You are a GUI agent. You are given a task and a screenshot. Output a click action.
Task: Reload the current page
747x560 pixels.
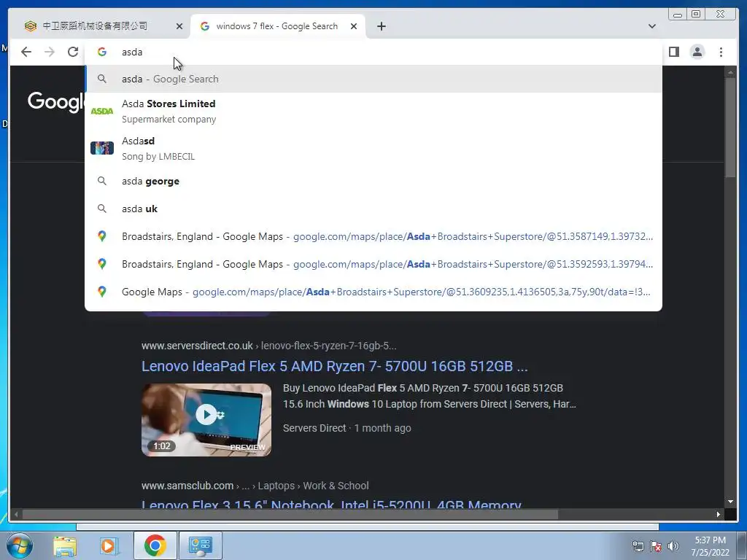click(x=73, y=52)
